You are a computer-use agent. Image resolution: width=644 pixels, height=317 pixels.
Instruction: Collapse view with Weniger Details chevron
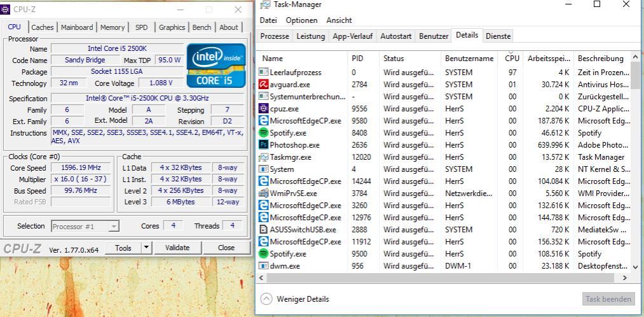[x=266, y=299]
